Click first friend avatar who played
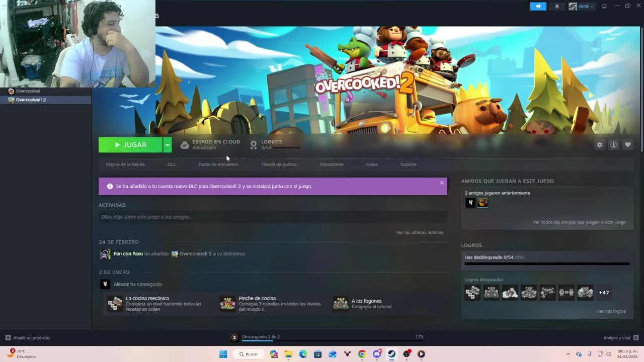 [470, 203]
